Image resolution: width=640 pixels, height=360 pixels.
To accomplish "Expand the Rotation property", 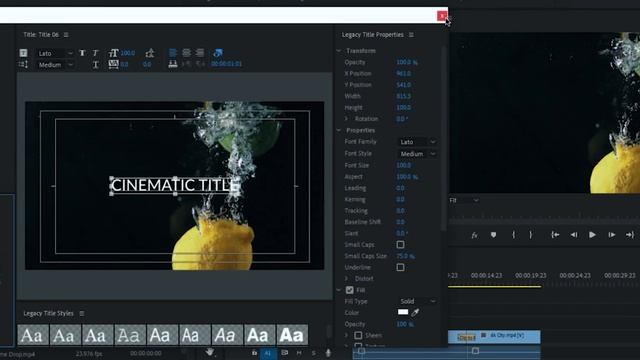I will (347, 119).
